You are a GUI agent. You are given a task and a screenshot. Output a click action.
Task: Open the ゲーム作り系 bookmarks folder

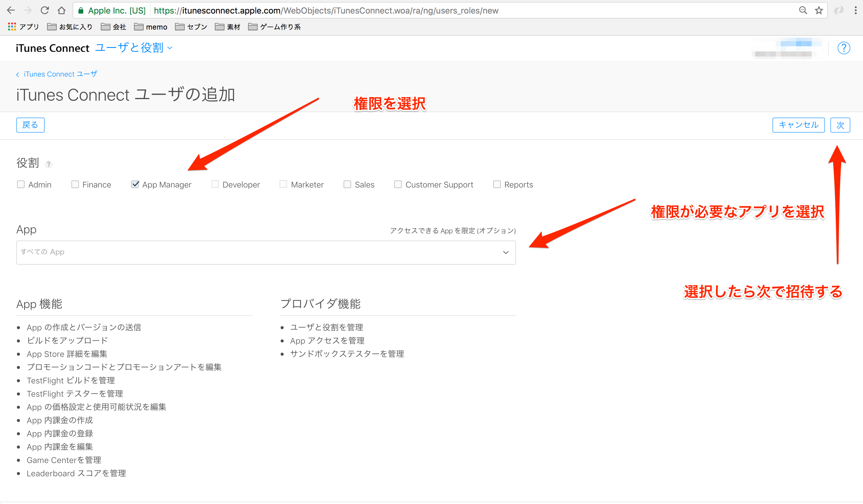[x=274, y=27]
